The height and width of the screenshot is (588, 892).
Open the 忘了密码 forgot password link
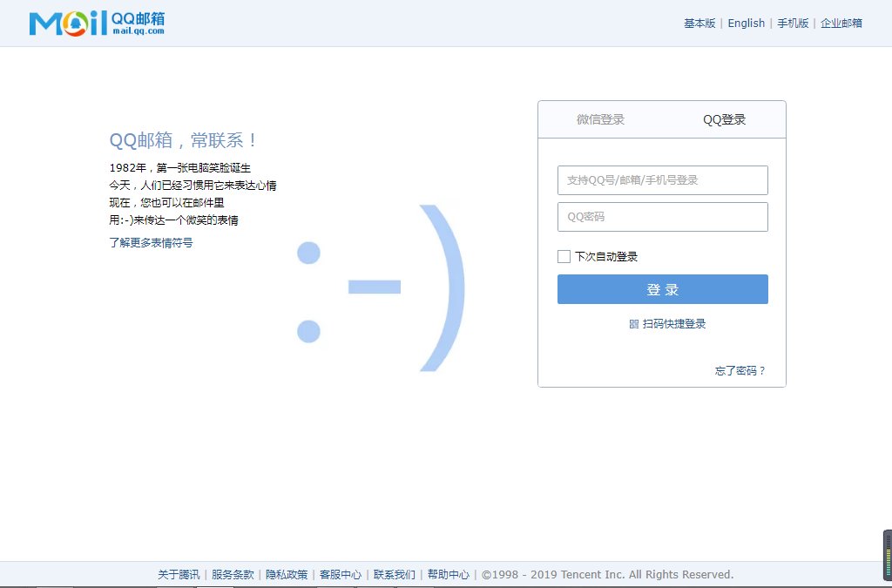(741, 370)
